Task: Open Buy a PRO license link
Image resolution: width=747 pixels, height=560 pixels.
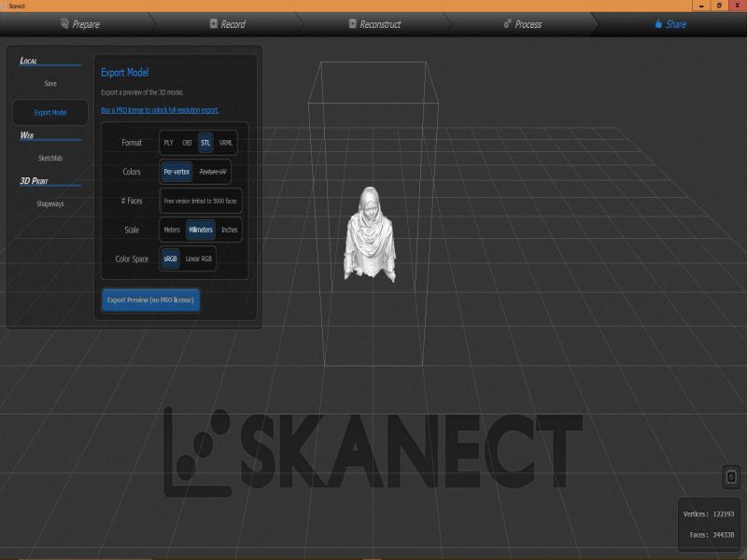Action: click(160, 110)
